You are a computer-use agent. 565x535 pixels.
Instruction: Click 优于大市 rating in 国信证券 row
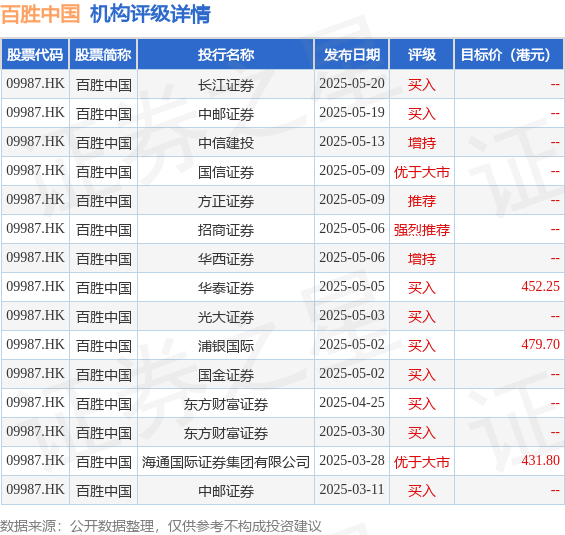tap(422, 172)
